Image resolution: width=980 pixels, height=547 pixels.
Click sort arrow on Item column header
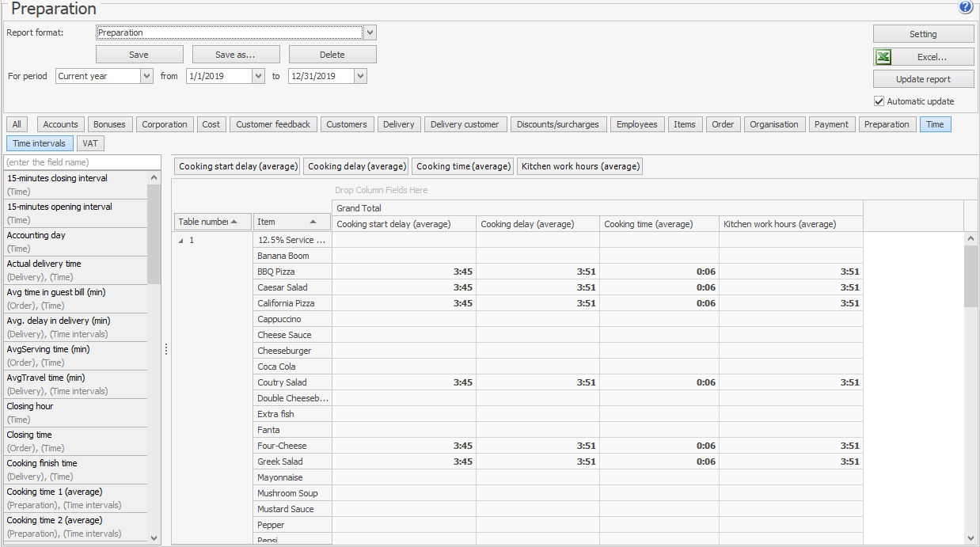click(x=313, y=222)
